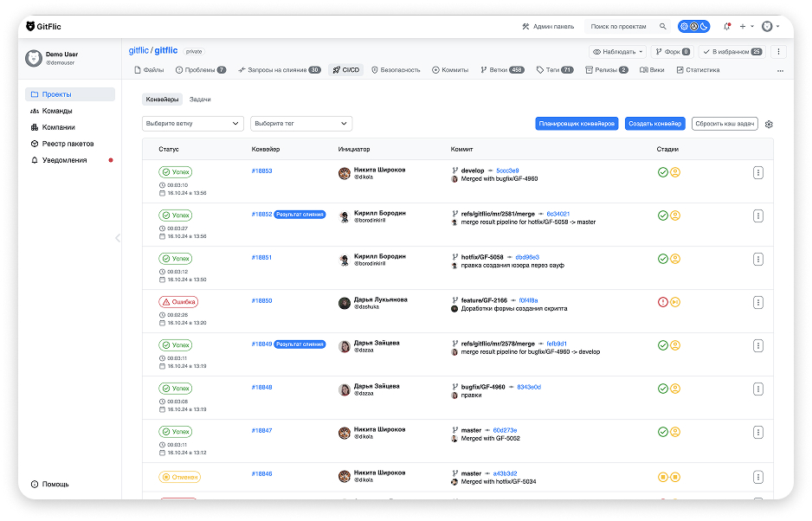812x521 pixels.
Task: Toggle В избранном favorite button
Action: (732, 52)
